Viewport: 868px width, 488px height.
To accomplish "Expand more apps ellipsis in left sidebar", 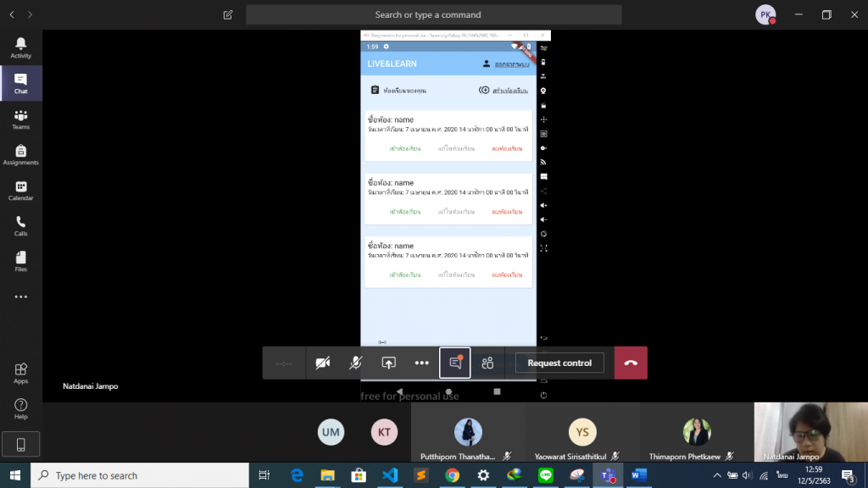I will tap(20, 297).
